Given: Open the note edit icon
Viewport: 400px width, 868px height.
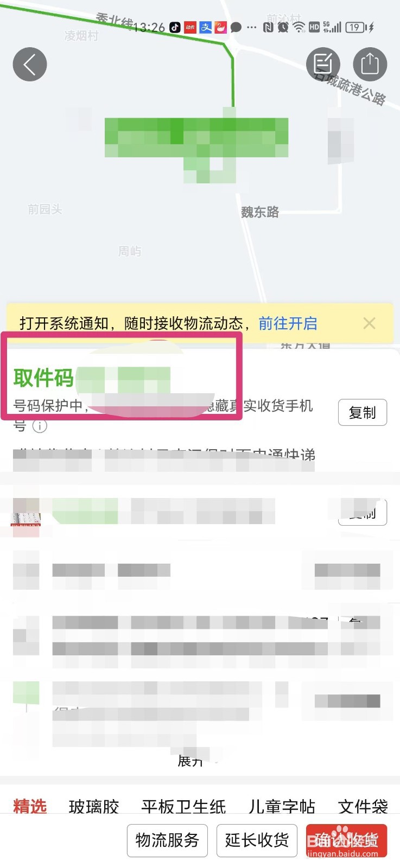Looking at the screenshot, I should (x=323, y=65).
